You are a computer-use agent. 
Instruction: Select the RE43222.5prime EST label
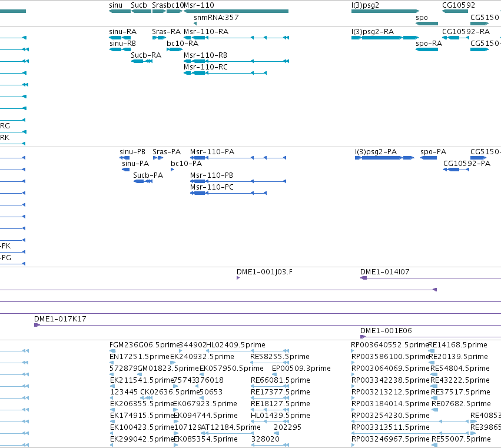click(x=460, y=380)
